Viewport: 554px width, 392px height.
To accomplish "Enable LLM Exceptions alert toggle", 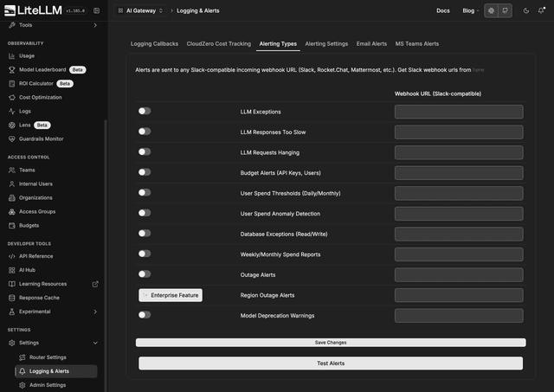I will (145, 111).
